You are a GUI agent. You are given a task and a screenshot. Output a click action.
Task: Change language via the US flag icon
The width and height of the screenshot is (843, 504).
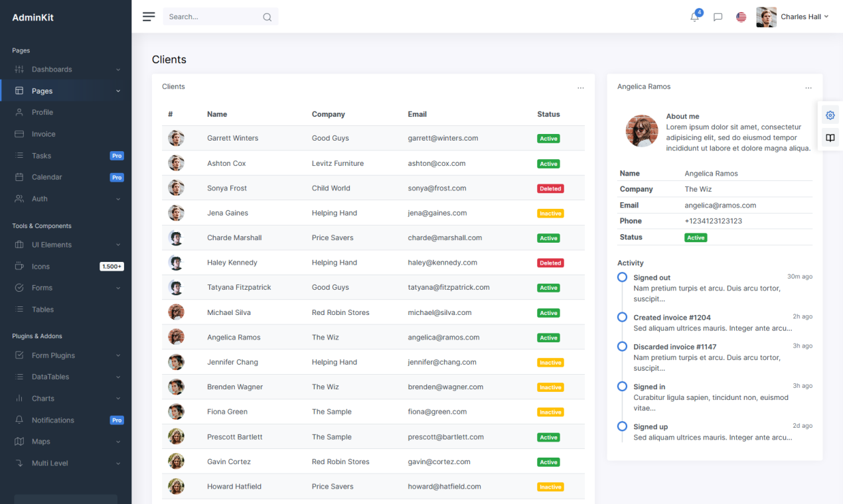click(x=741, y=17)
